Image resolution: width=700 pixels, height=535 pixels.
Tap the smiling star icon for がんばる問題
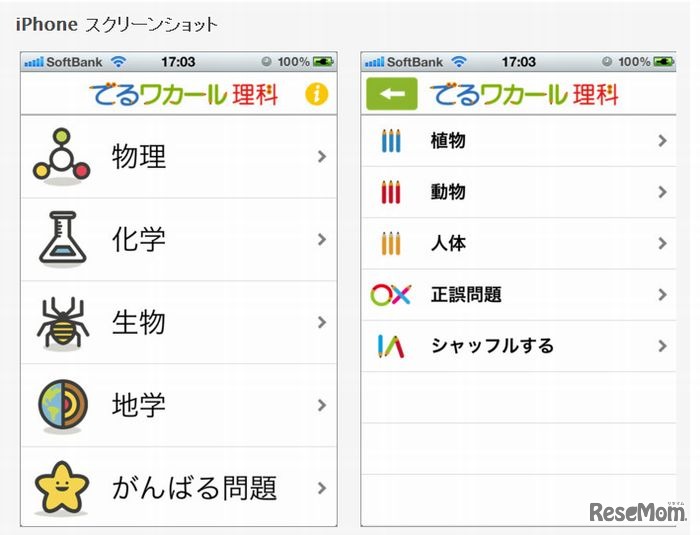[62, 488]
